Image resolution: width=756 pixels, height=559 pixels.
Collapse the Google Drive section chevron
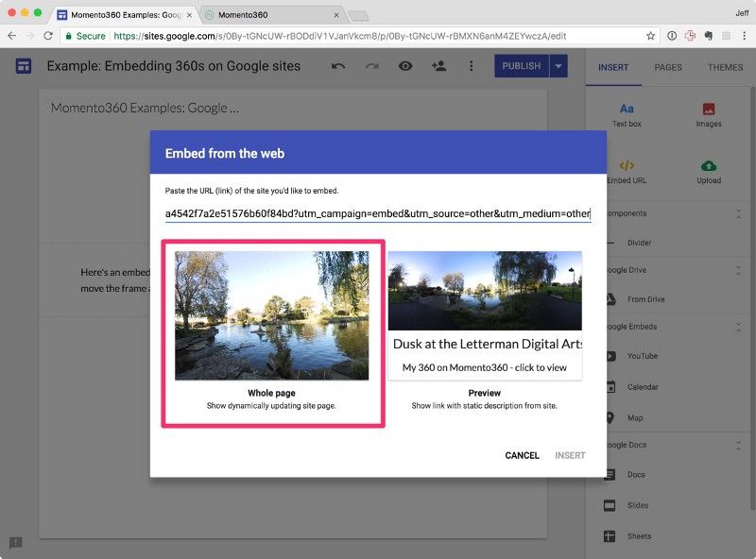(x=738, y=270)
